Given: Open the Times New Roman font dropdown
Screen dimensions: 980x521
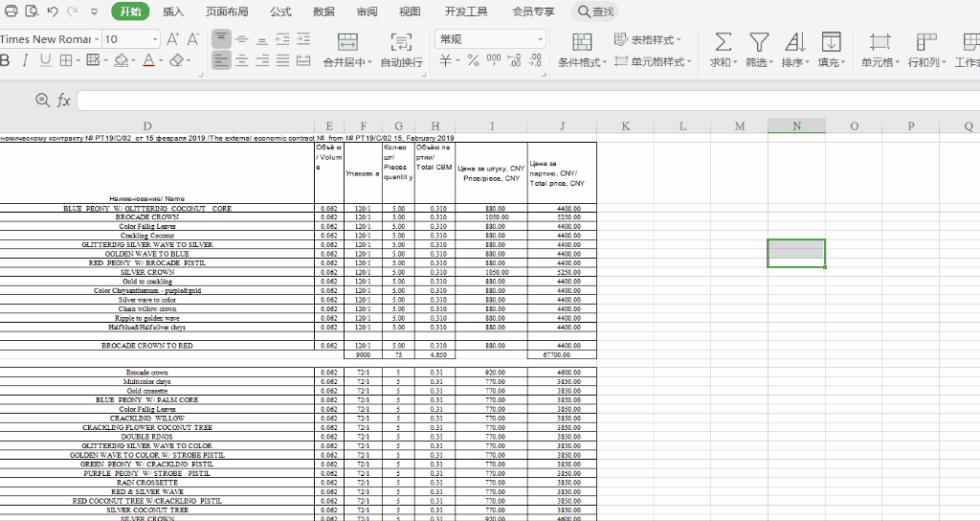Looking at the screenshot, I should tap(97, 39).
